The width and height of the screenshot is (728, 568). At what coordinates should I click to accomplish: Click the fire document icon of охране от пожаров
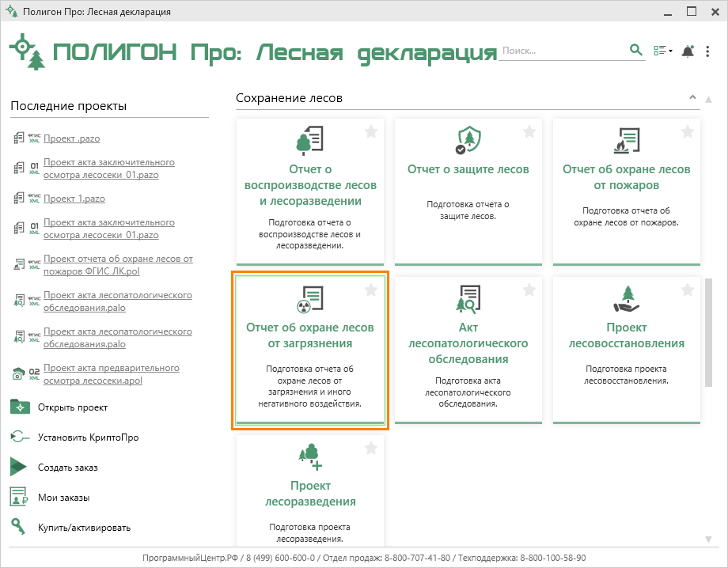click(627, 140)
